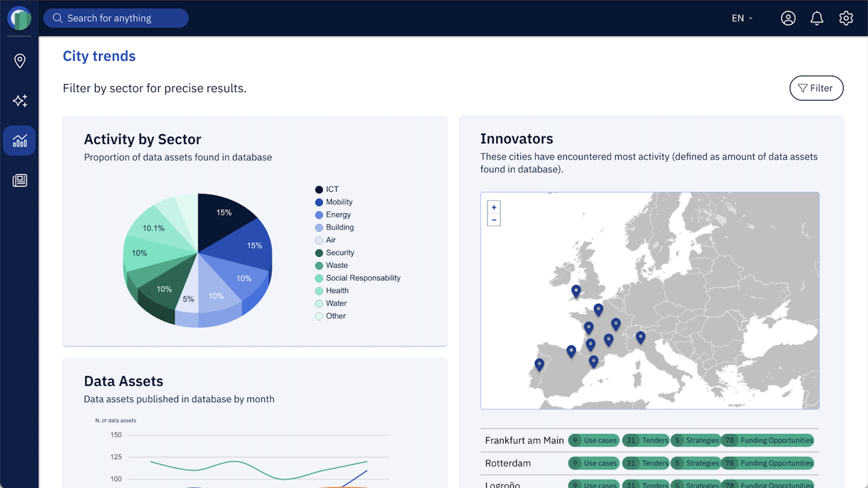Viewport: 868px width, 488px height.
Task: Click the easternmost map pin in France
Action: click(x=616, y=324)
